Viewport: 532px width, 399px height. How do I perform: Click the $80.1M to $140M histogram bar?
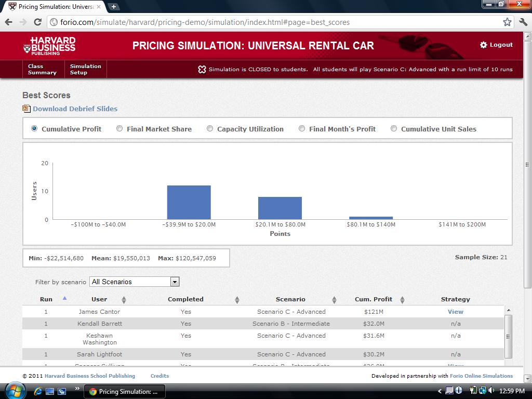click(x=371, y=218)
